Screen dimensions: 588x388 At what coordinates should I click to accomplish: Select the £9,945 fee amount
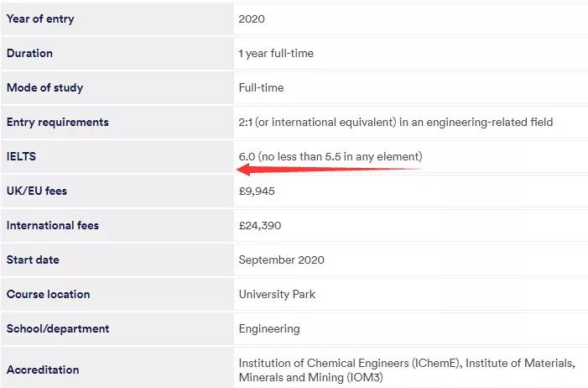(257, 191)
